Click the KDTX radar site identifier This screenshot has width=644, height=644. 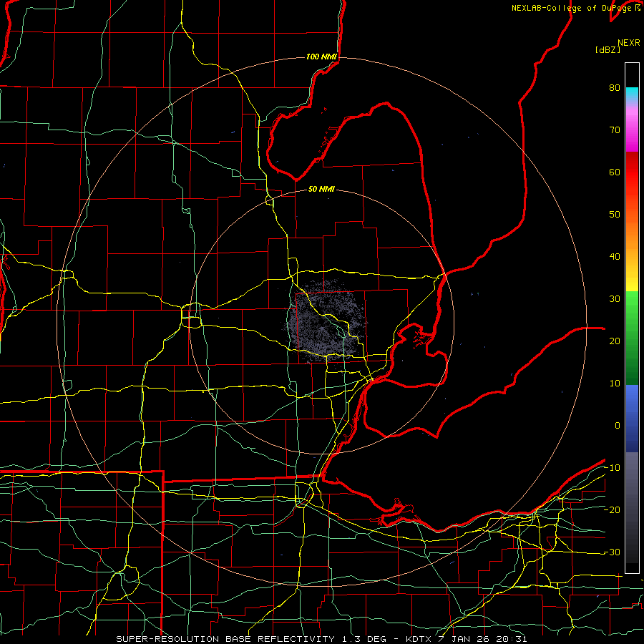click(420, 639)
